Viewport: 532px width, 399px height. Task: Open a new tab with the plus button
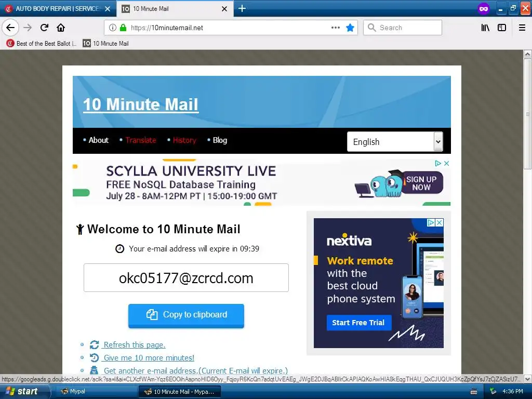[242, 8]
